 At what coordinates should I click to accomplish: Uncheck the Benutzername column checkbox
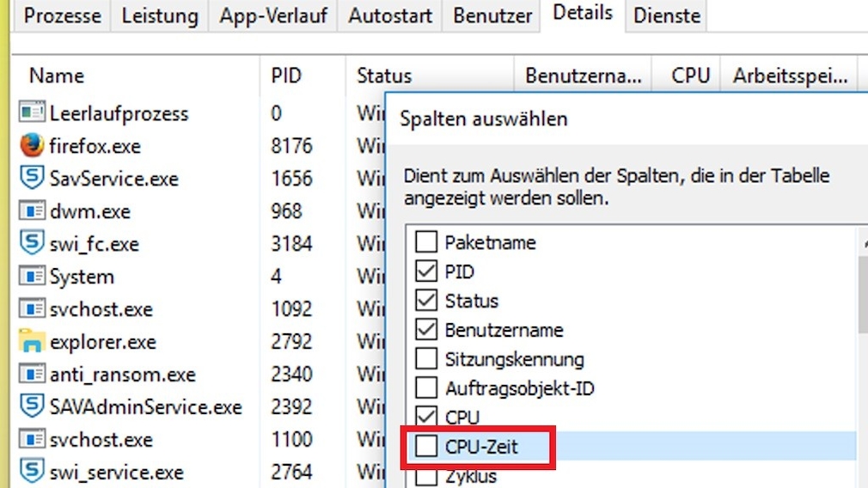pyautogui.click(x=426, y=330)
